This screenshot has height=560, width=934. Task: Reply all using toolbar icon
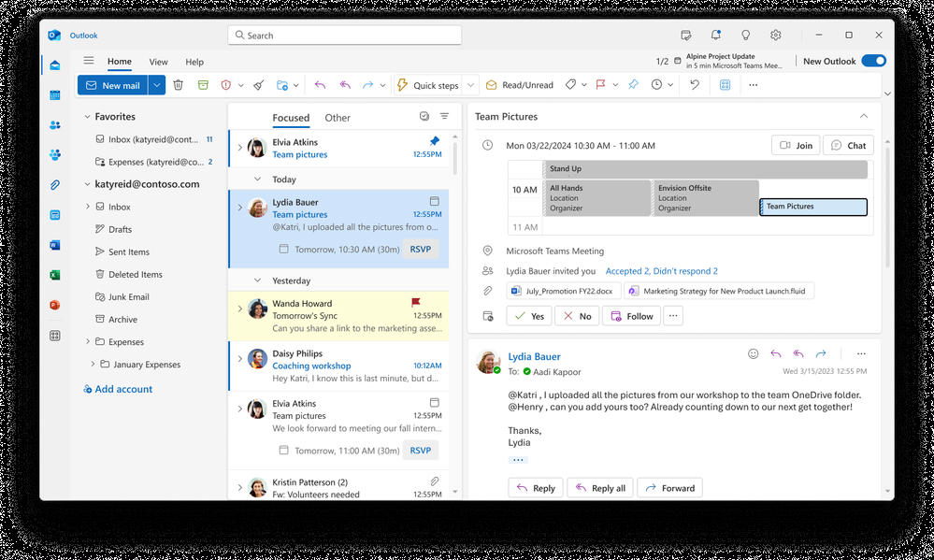[345, 85]
